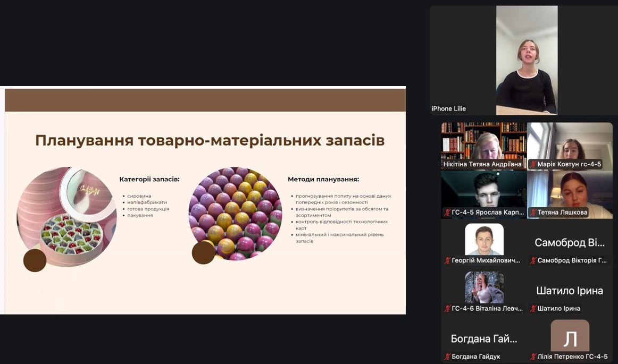This screenshot has height=364, width=618.
Task: Click muted mic icon beside Тетяна Ляшкова
Action: tap(533, 213)
